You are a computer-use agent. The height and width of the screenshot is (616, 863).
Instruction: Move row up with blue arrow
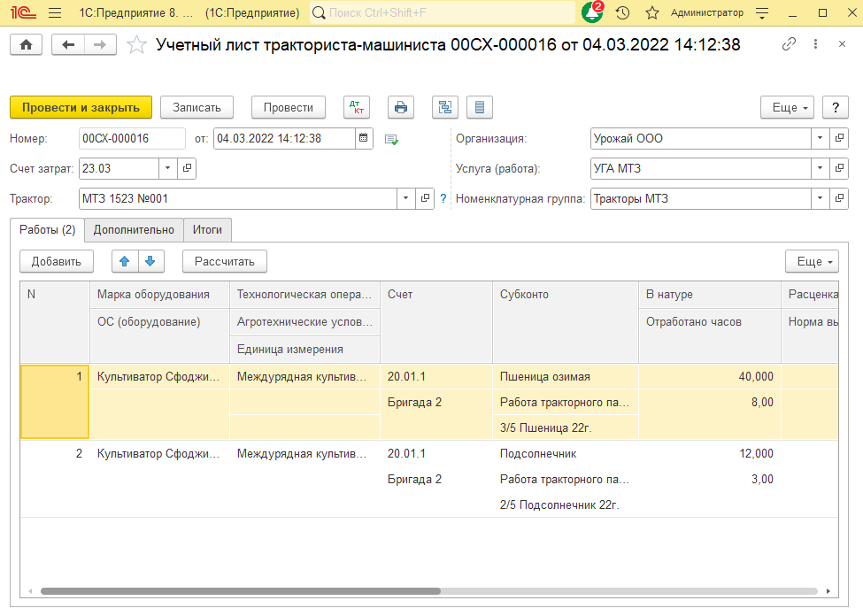pyautogui.click(x=124, y=261)
